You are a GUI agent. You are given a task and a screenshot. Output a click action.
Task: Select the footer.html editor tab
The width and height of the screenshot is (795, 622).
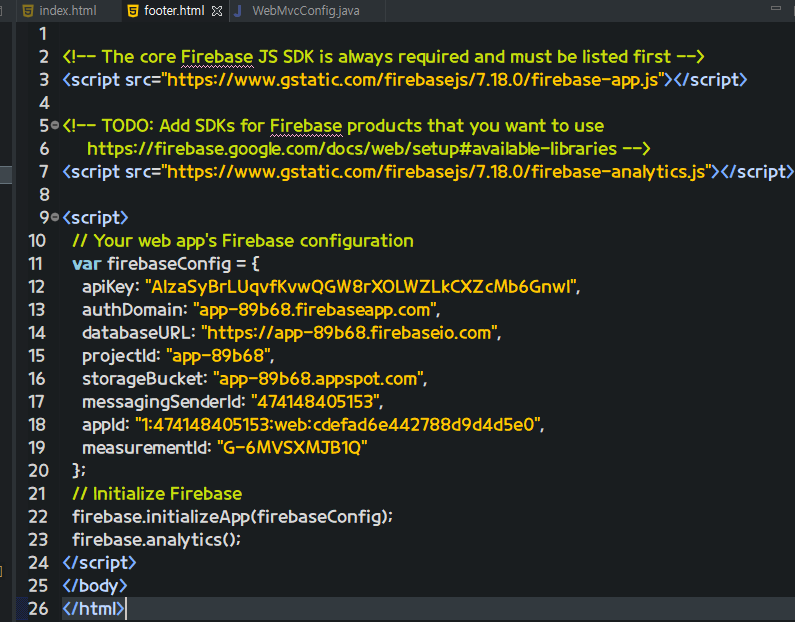coord(174,11)
